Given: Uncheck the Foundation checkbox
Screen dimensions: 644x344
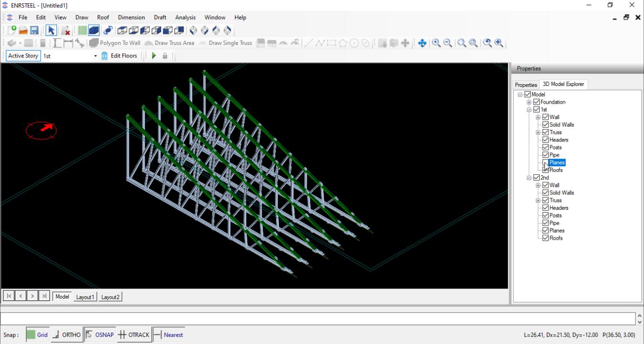Looking at the screenshot, I should [536, 102].
